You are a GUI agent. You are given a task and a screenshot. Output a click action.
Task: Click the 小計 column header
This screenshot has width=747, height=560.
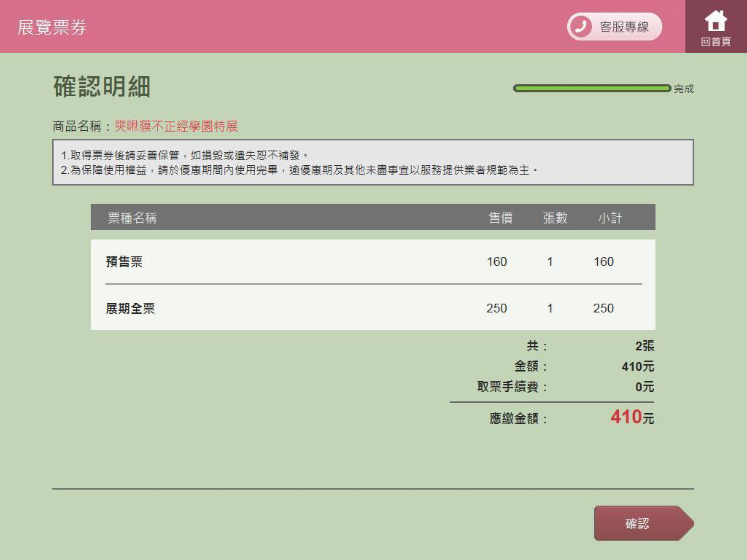click(x=610, y=218)
